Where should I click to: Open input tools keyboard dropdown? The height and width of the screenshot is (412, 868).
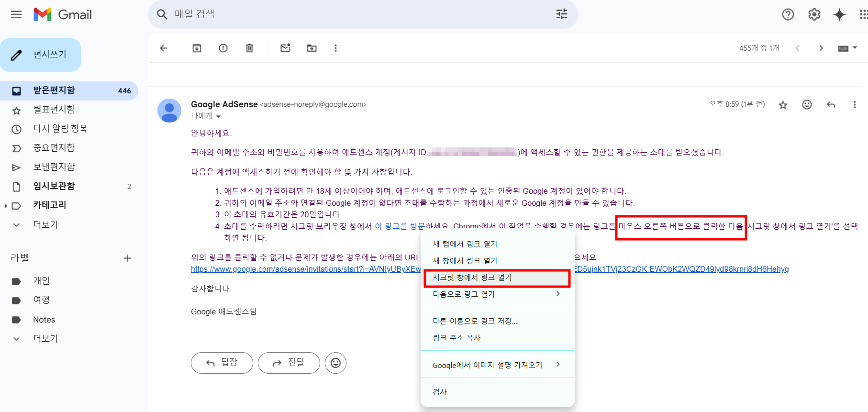tap(847, 48)
